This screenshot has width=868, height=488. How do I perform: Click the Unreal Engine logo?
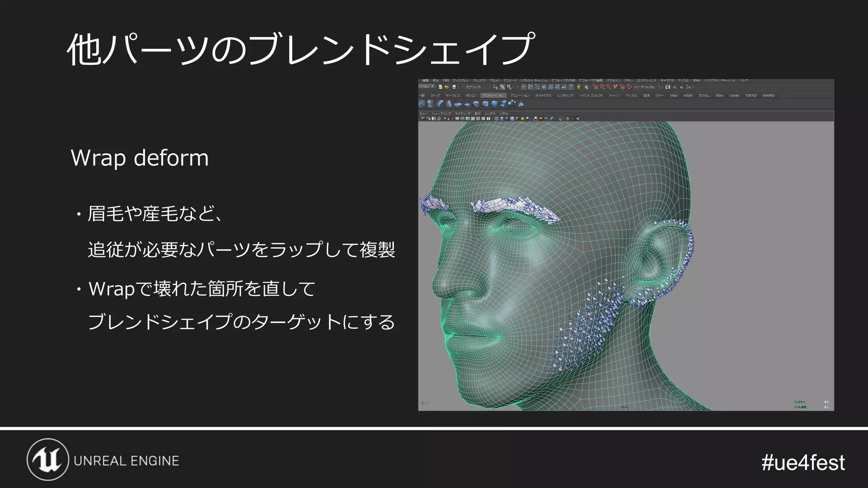click(x=103, y=460)
